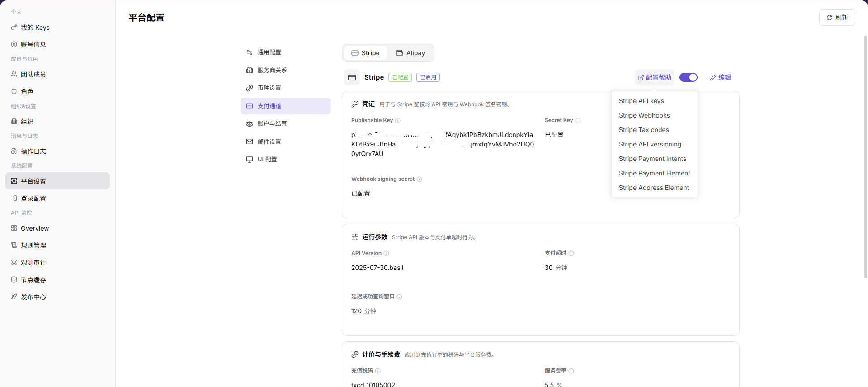
Task: Click the user icon beside 账号信息
Action: click(x=14, y=44)
